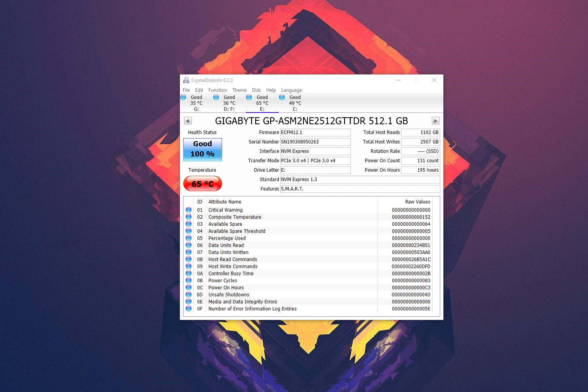Screen dimensions: 588x392
Task: Click status orb for Composite Temperature
Action: pos(189,217)
